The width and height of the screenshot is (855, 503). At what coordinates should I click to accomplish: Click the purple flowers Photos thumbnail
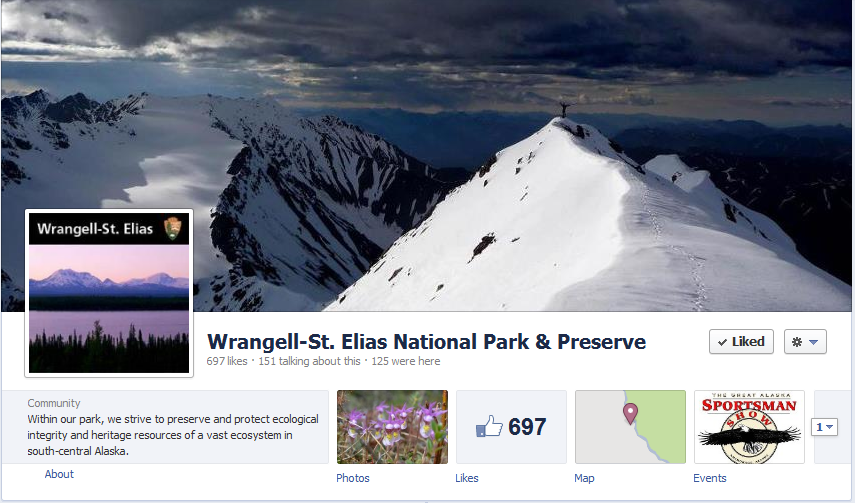coord(392,427)
